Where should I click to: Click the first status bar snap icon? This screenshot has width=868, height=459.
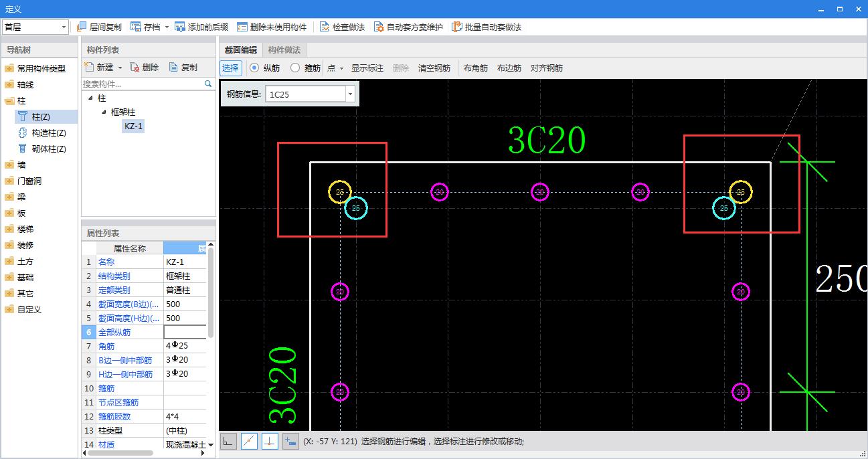[x=228, y=441]
